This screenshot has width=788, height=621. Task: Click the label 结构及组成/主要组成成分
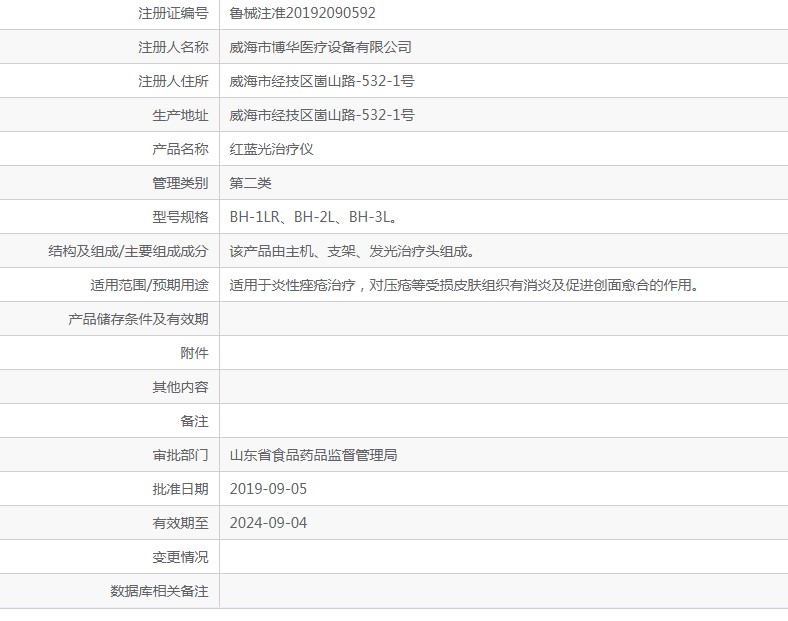pyautogui.click(x=128, y=251)
